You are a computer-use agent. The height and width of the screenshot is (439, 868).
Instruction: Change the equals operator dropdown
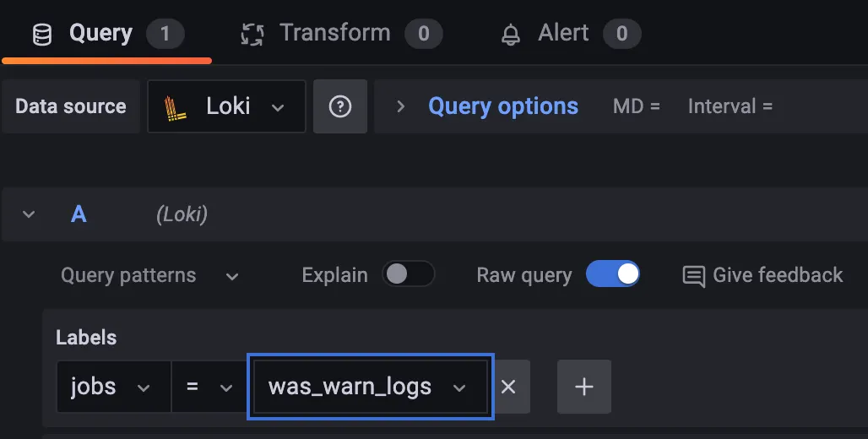(209, 387)
